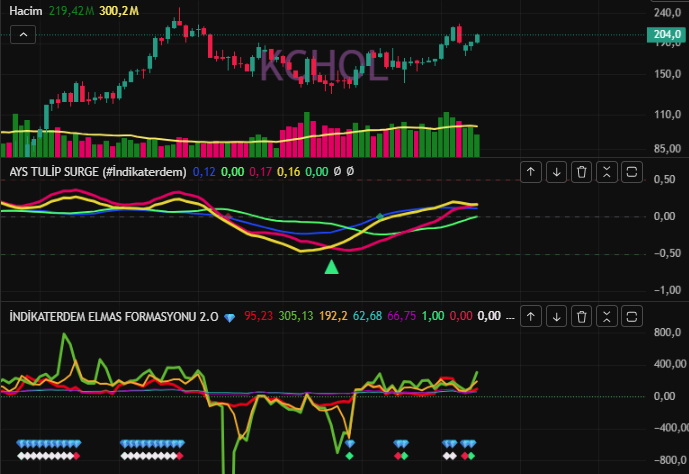Select İNDİKATERDEM ELMAS FORMASYONU 2.0 title
Viewport: 689px width, 474px height.
pos(114,316)
